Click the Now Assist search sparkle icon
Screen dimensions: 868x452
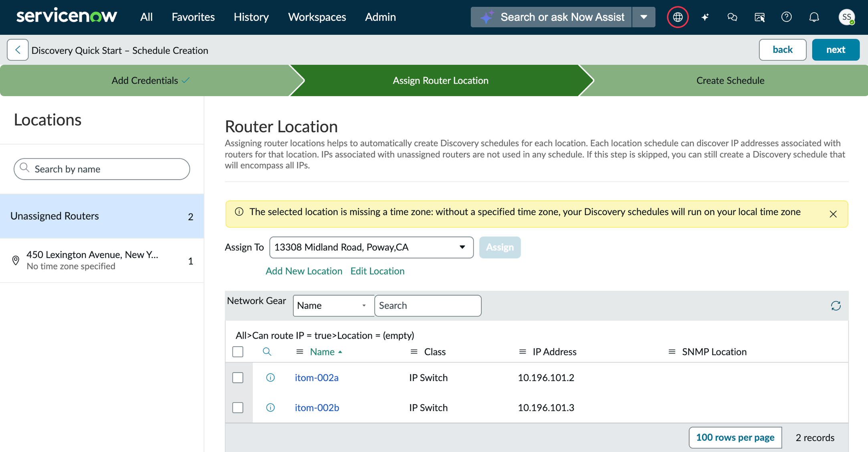[x=486, y=17]
